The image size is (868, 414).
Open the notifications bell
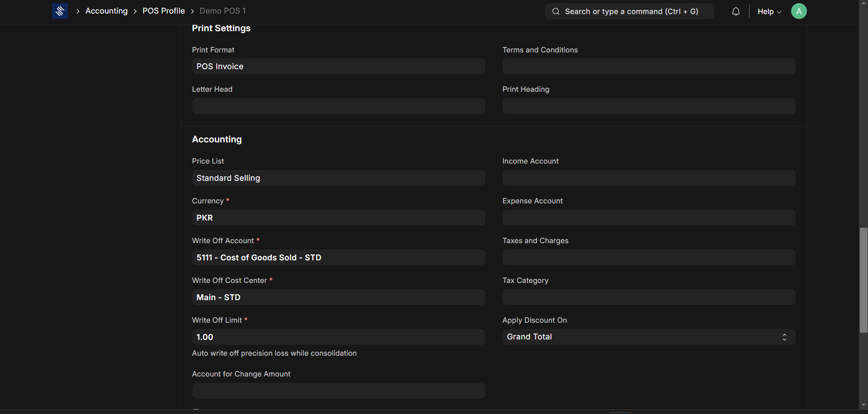[x=735, y=11]
